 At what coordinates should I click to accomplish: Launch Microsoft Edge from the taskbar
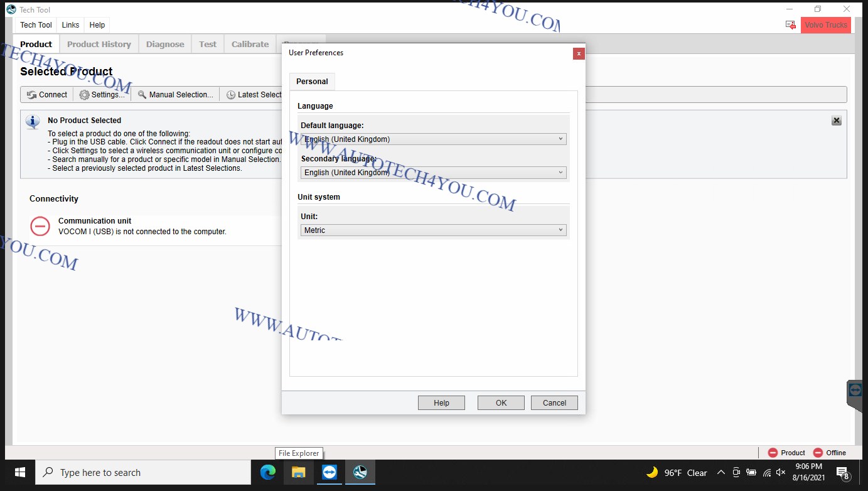268,473
